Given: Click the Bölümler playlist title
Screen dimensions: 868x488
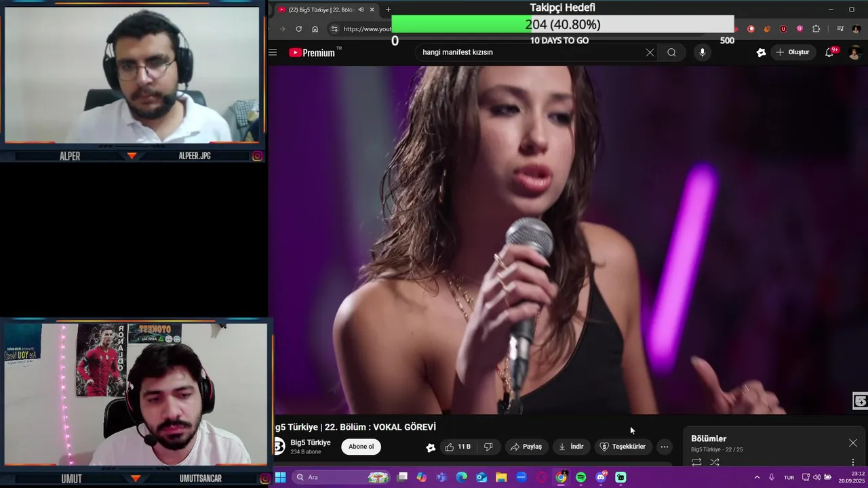Looking at the screenshot, I should [x=709, y=439].
